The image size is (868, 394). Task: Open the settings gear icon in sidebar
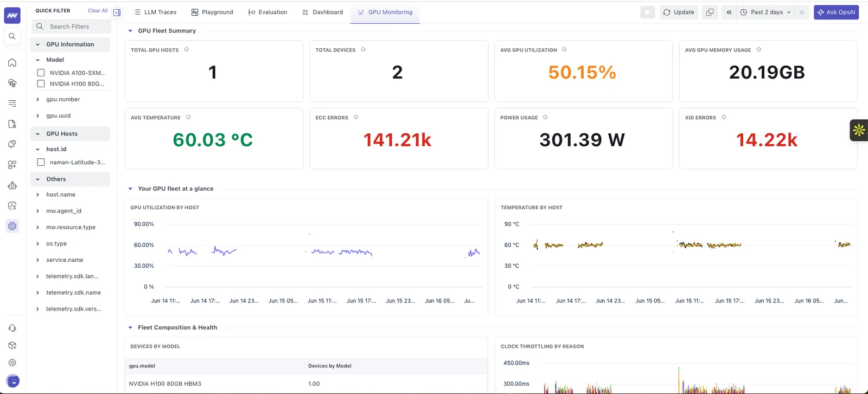[x=12, y=363]
